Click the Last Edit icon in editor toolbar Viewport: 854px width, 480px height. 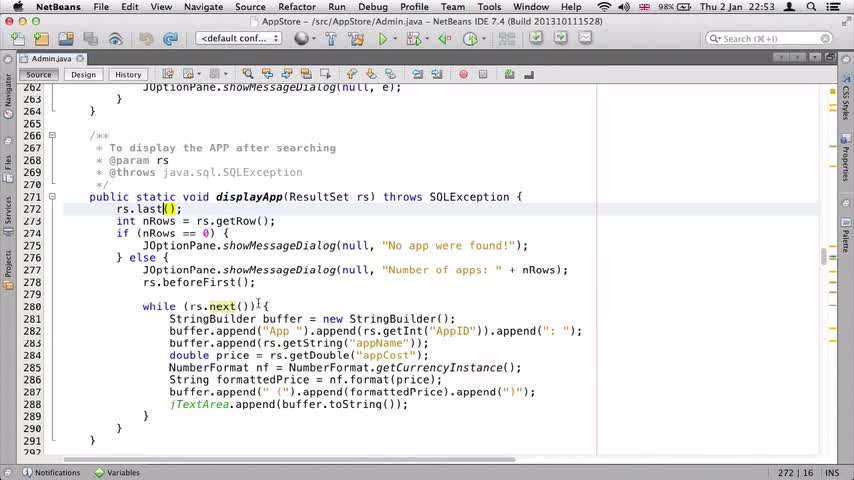click(x=168, y=74)
